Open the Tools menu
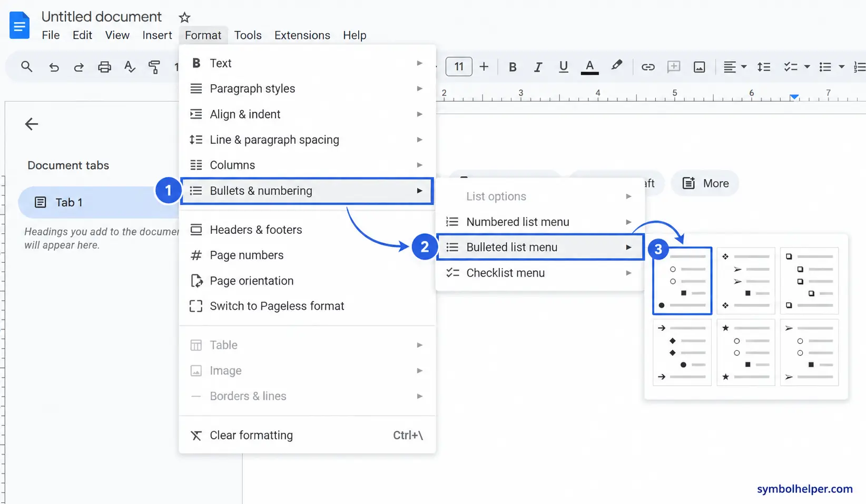Image resolution: width=866 pixels, height=504 pixels. click(248, 35)
